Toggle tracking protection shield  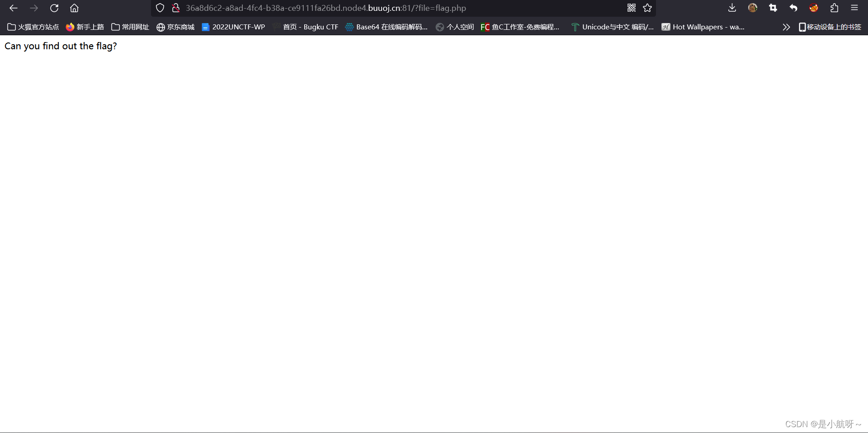click(x=160, y=8)
